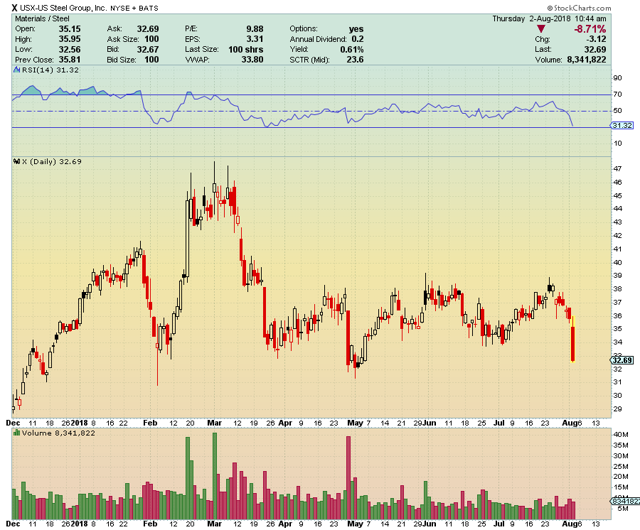Click the Prev Close value 35.81
640x530 pixels.
[x=69, y=60]
